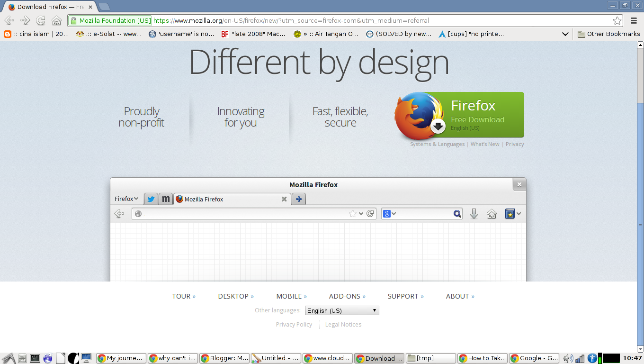This screenshot has width=644, height=364.
Task: Open Privacy Policy footer link
Action: (294, 325)
